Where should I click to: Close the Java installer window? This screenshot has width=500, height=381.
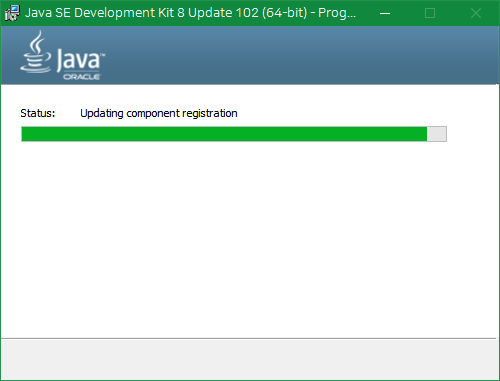476,13
